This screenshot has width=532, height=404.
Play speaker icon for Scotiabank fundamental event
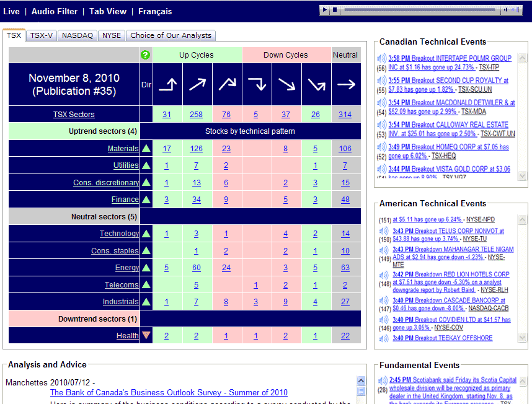tap(383, 380)
